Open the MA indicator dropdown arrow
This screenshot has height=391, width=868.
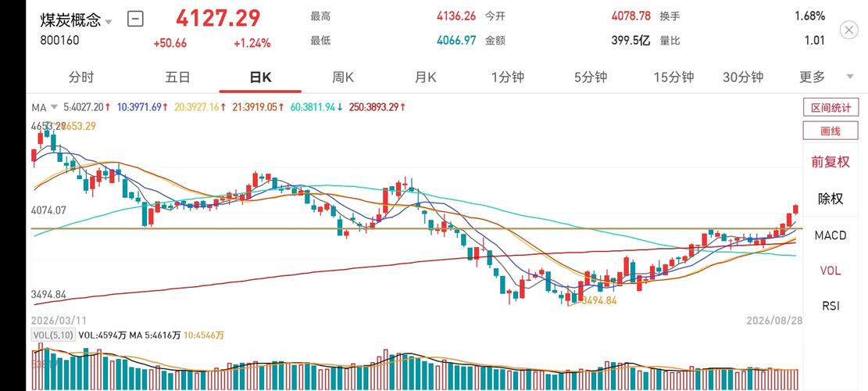coord(54,107)
